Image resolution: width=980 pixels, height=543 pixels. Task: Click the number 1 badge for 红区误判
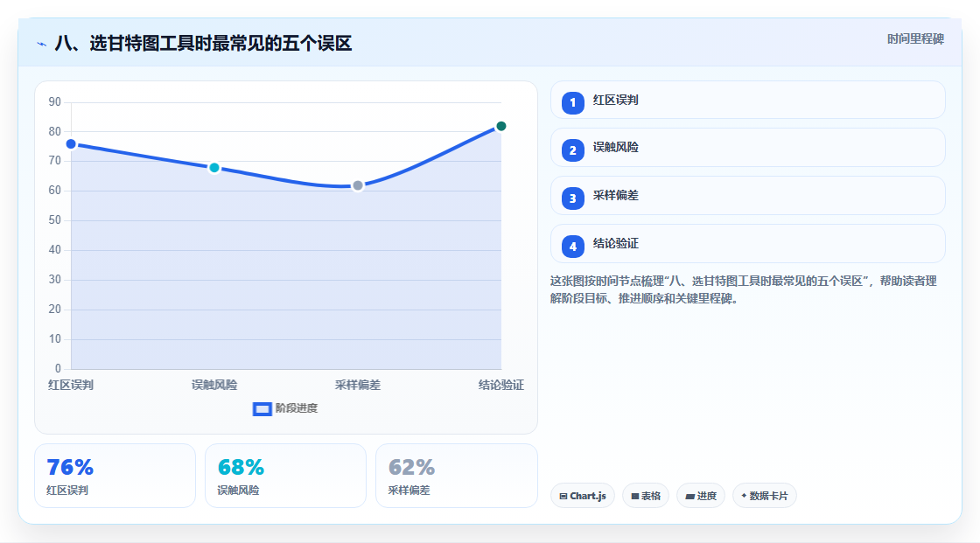point(572,102)
